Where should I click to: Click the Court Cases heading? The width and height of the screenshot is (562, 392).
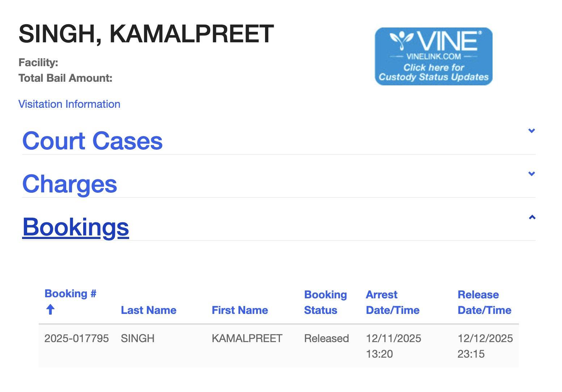pos(92,141)
